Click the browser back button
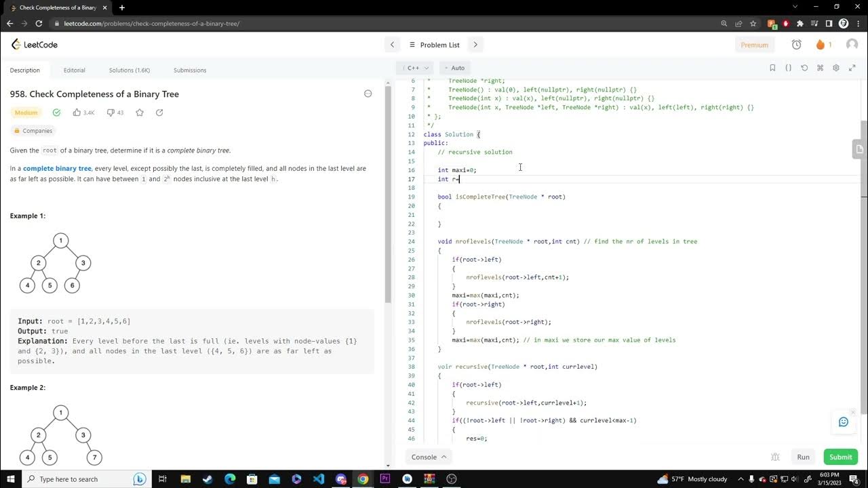This screenshot has height=488, width=868. [x=10, y=23]
